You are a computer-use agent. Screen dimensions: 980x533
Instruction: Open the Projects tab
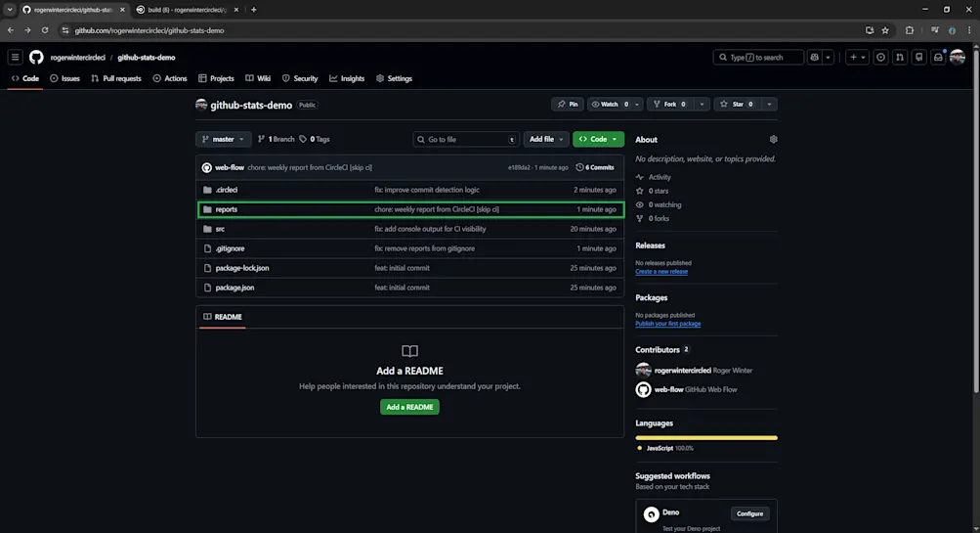pos(216,78)
